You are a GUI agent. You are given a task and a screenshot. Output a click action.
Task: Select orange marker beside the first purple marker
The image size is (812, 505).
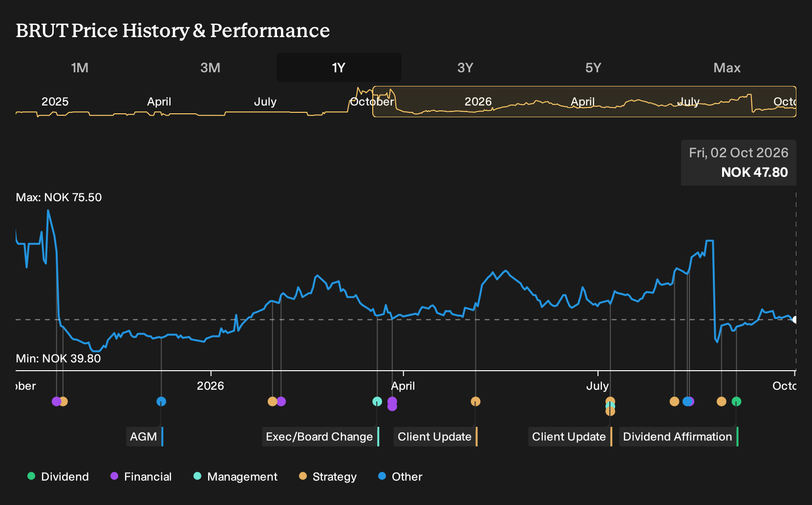click(64, 401)
